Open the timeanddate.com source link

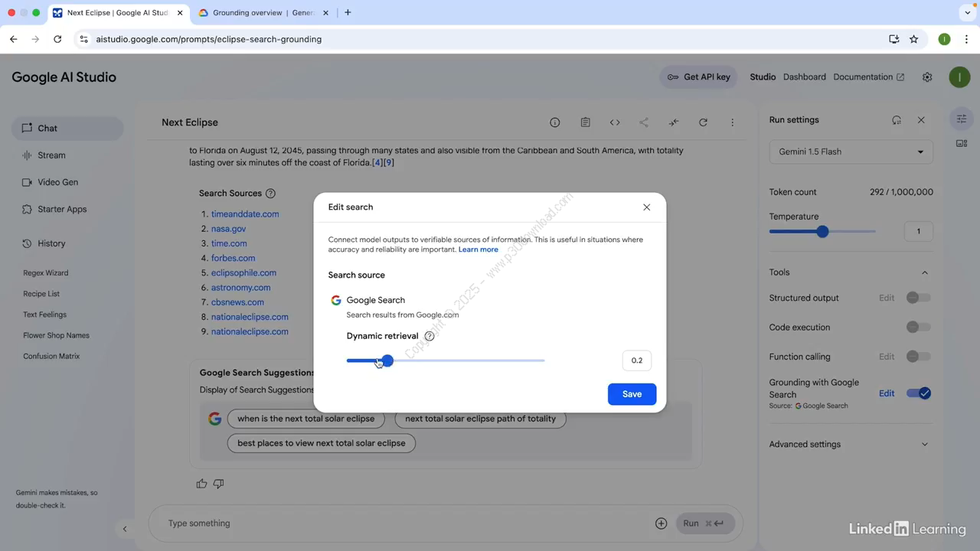(245, 214)
